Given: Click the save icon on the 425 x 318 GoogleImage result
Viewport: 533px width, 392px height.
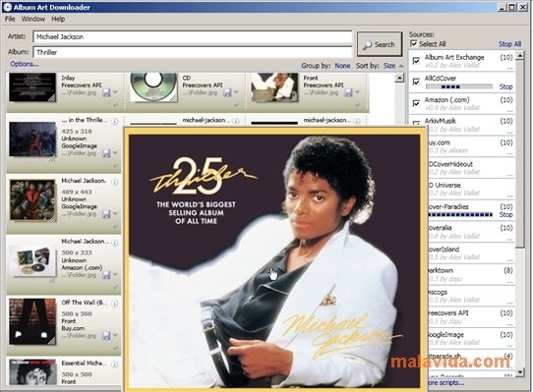Looking at the screenshot, I should click(106, 153).
